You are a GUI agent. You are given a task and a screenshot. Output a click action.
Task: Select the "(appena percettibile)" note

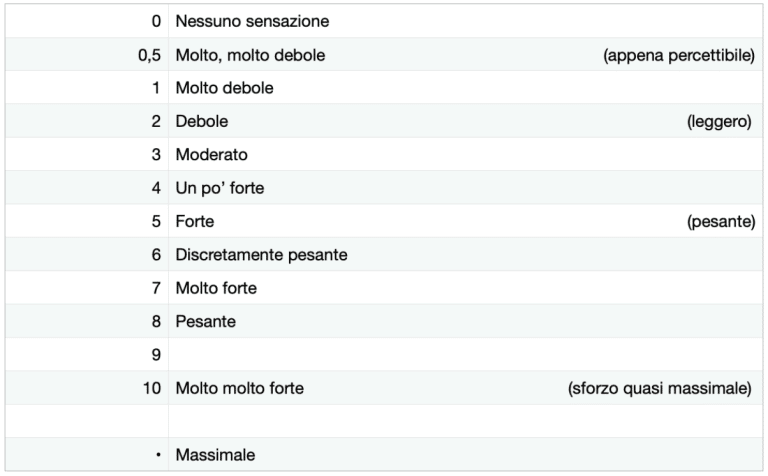click(x=678, y=55)
